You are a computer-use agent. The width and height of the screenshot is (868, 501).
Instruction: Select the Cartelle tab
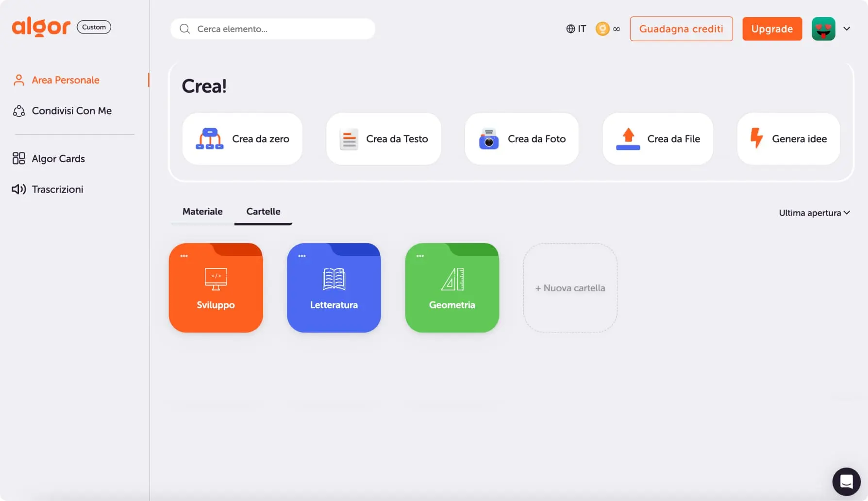click(x=263, y=212)
